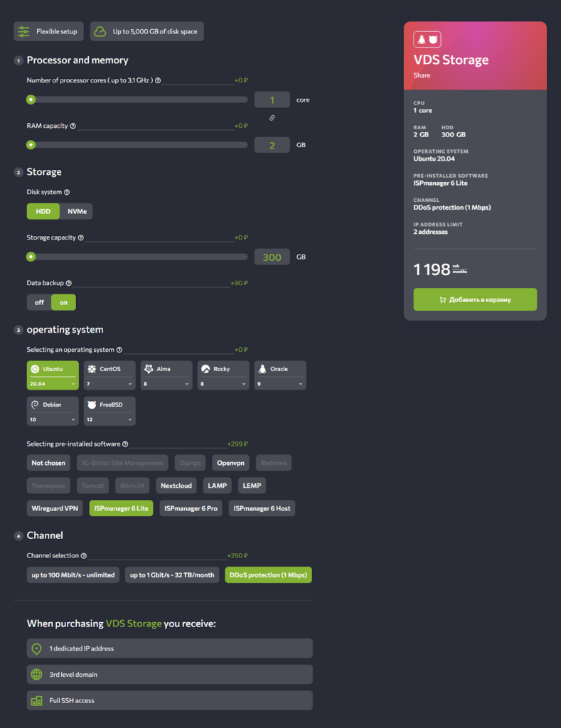
Task: Select Nextcloud software option
Action: [176, 486]
